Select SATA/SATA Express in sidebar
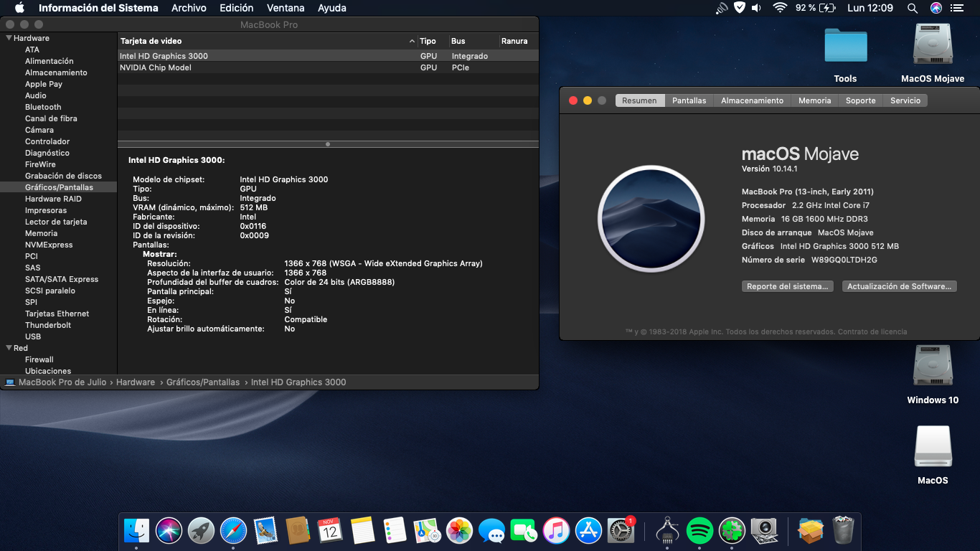 tap(62, 279)
